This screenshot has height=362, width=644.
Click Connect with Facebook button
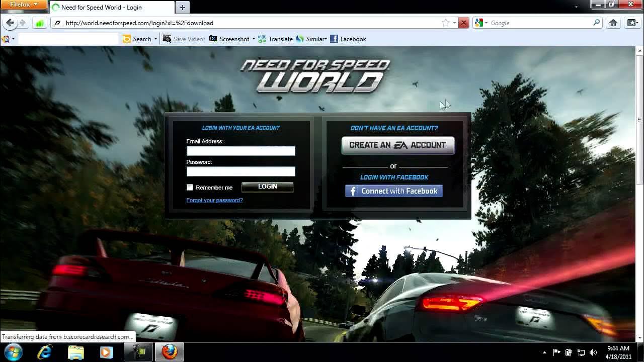click(x=393, y=191)
